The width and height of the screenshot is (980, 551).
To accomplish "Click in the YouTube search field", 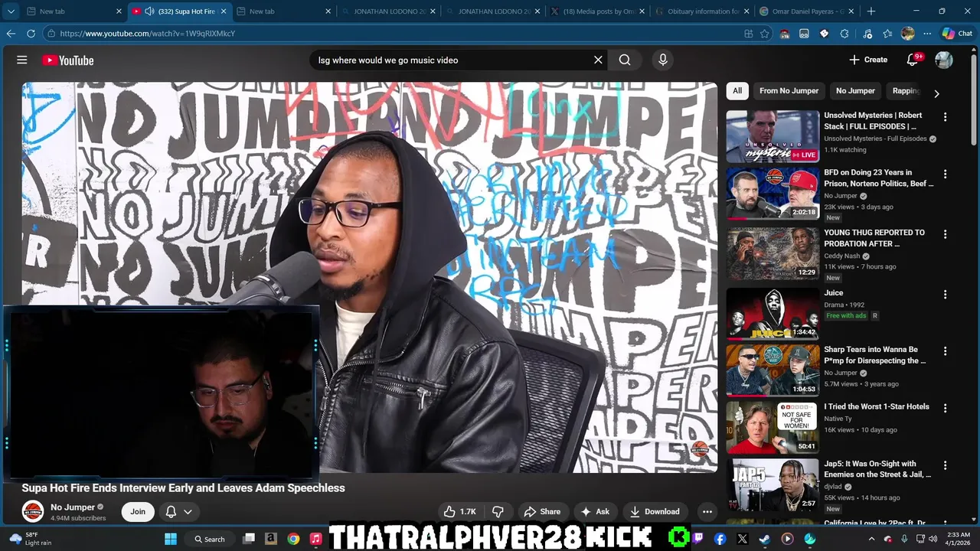I will point(450,60).
